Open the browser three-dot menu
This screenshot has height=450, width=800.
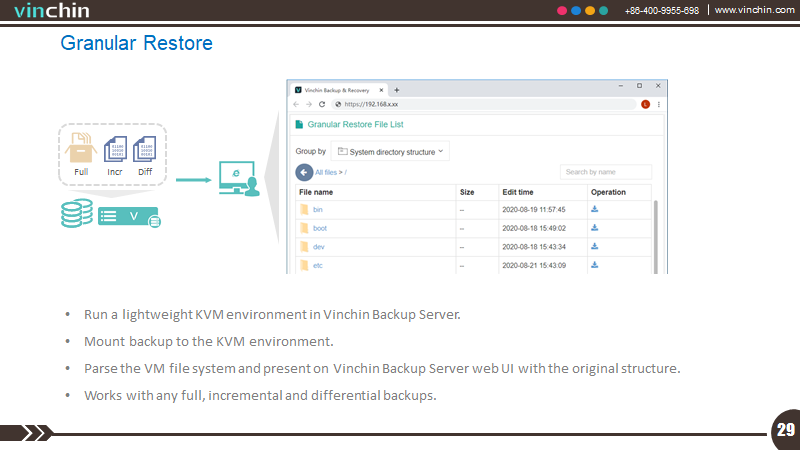tap(659, 104)
